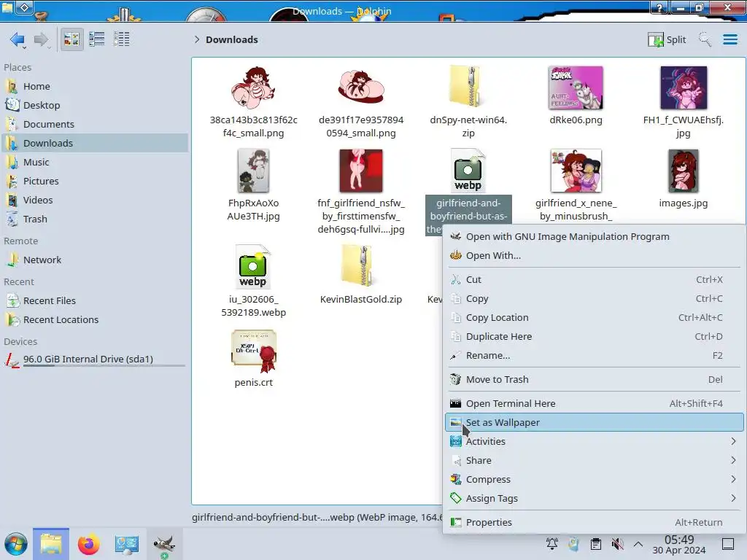Choose Open with GNU Image Manipulation Program
The image size is (747, 560).
click(x=594, y=237)
